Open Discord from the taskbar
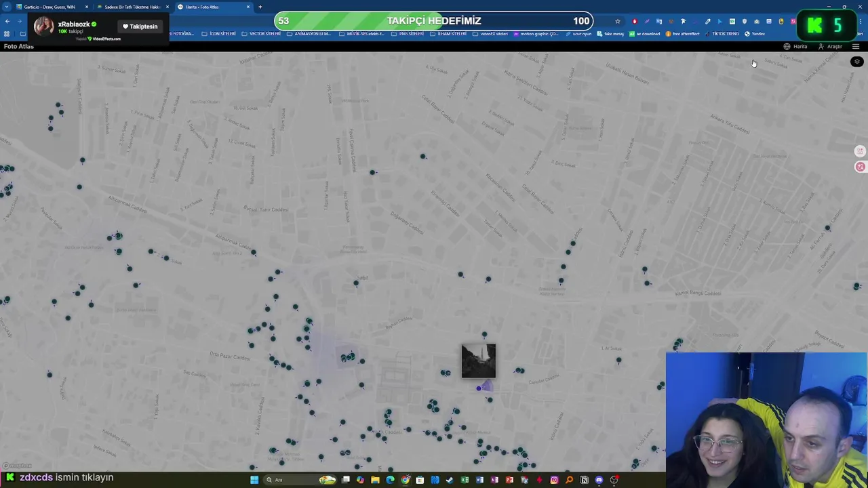The image size is (868, 488). (599, 480)
